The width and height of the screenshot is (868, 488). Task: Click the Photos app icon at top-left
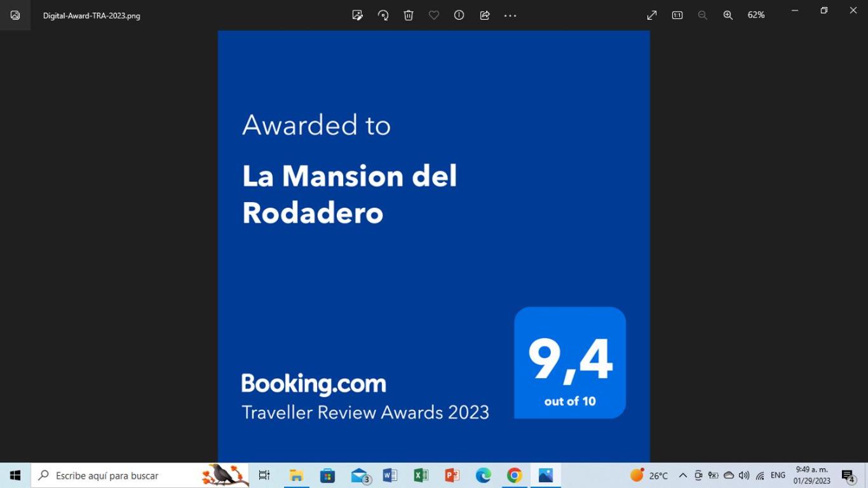click(x=15, y=15)
